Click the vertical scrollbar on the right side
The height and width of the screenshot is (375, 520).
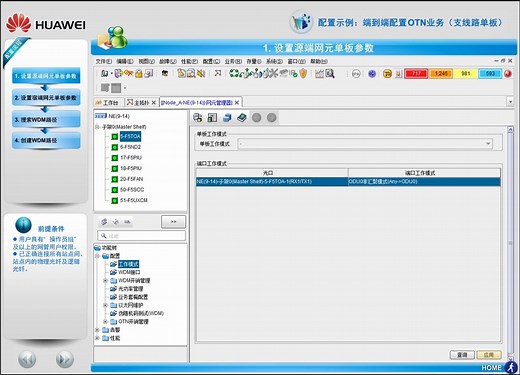(x=510, y=243)
